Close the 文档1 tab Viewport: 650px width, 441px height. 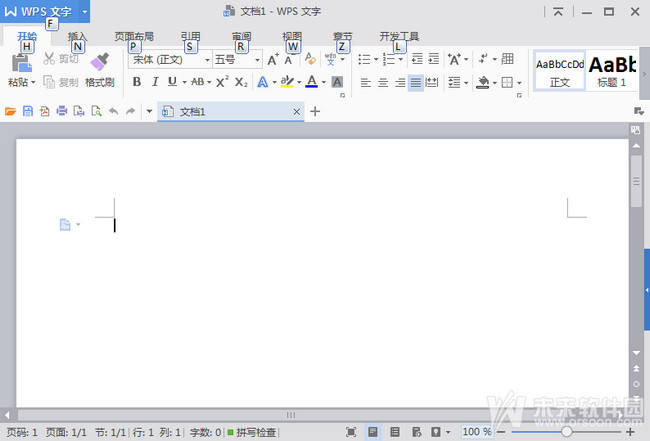(296, 111)
